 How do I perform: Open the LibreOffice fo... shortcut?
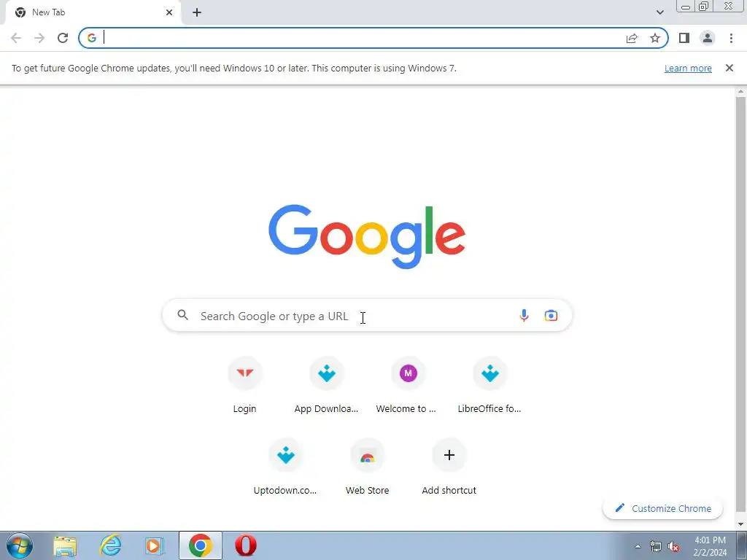pyautogui.click(x=489, y=386)
